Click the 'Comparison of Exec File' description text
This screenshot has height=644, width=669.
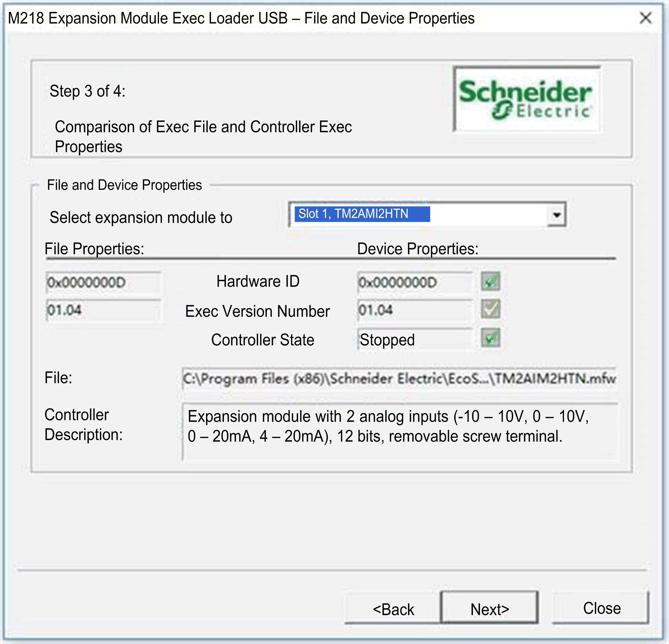[x=203, y=137]
